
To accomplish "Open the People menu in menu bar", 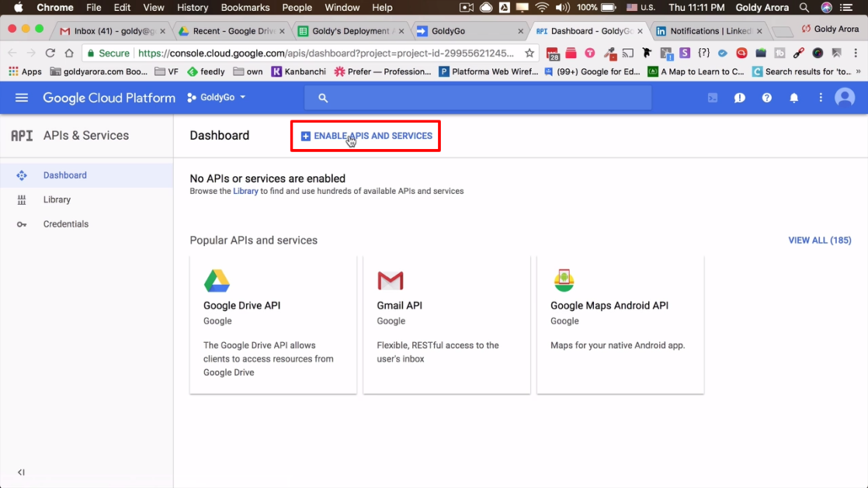I will (x=297, y=8).
